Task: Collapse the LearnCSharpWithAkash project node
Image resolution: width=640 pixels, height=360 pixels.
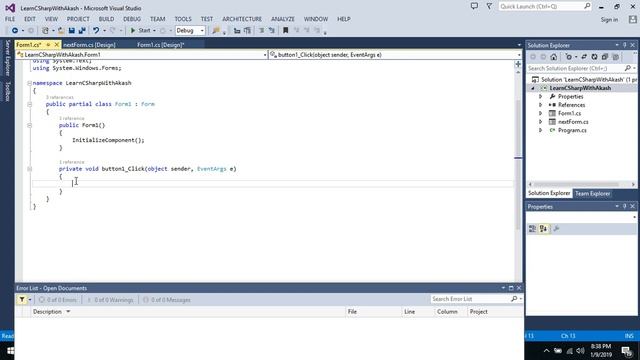Action: coord(533,88)
